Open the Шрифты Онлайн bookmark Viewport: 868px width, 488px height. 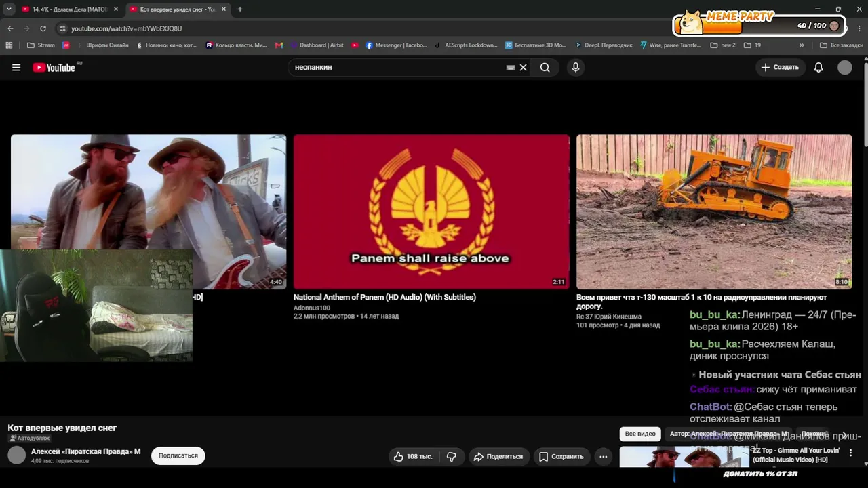pyautogui.click(x=102, y=45)
